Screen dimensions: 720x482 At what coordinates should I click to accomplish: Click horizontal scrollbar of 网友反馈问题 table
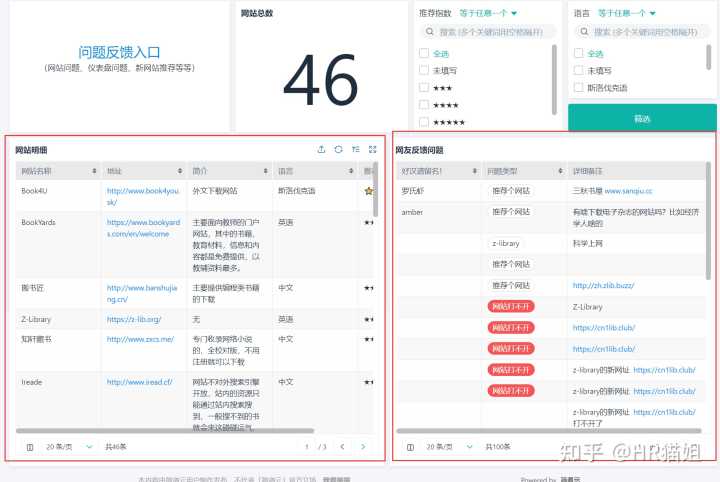[549, 431]
